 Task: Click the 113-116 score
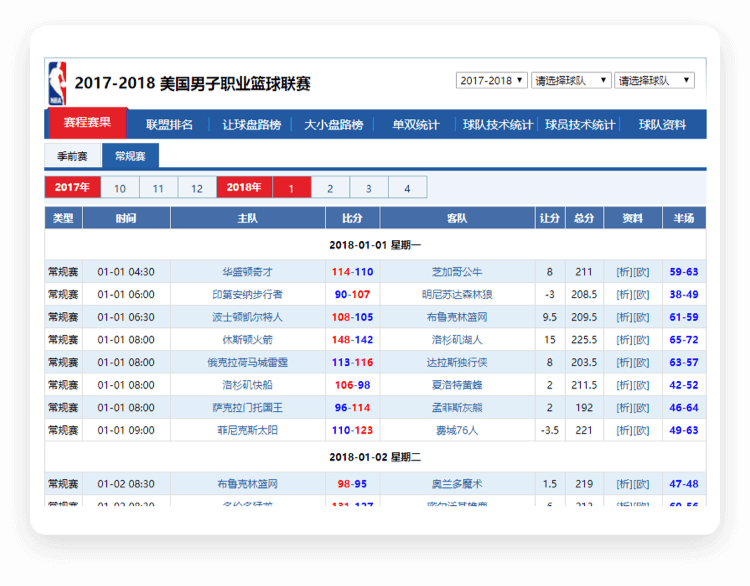pos(353,362)
